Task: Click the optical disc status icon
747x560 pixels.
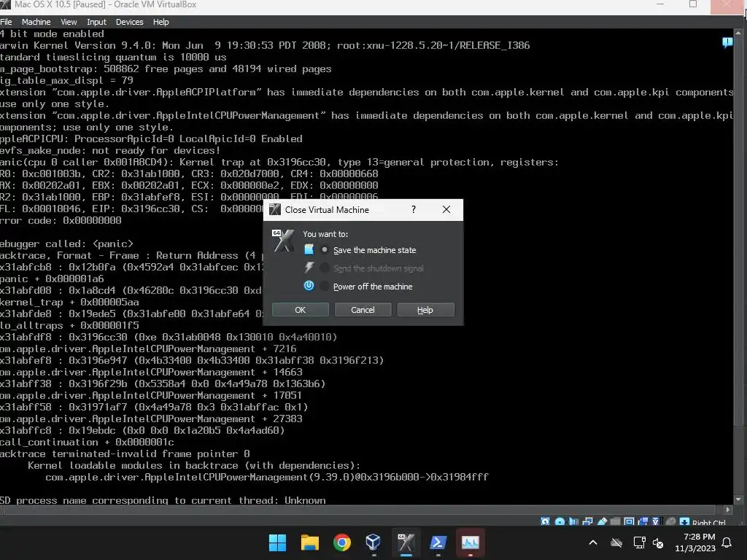Action: 560,522
